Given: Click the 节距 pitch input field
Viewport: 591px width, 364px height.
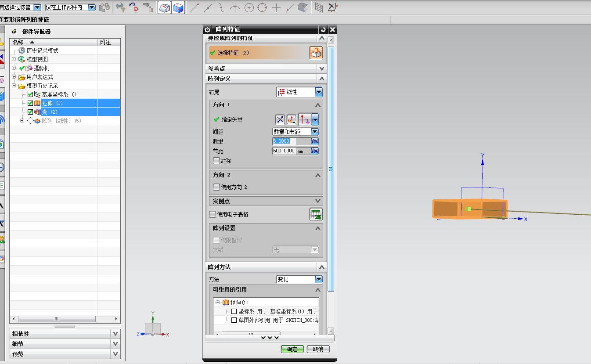Looking at the screenshot, I should tap(292, 151).
